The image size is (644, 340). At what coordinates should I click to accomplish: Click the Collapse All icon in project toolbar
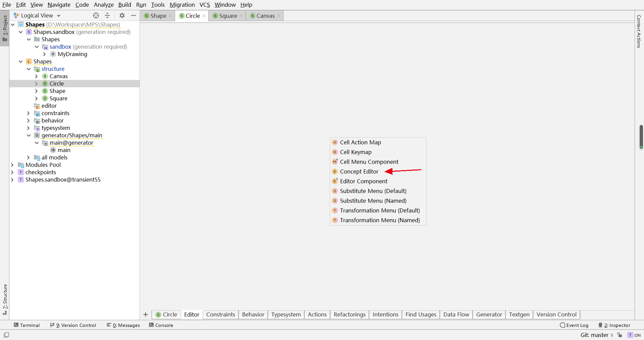(x=107, y=15)
